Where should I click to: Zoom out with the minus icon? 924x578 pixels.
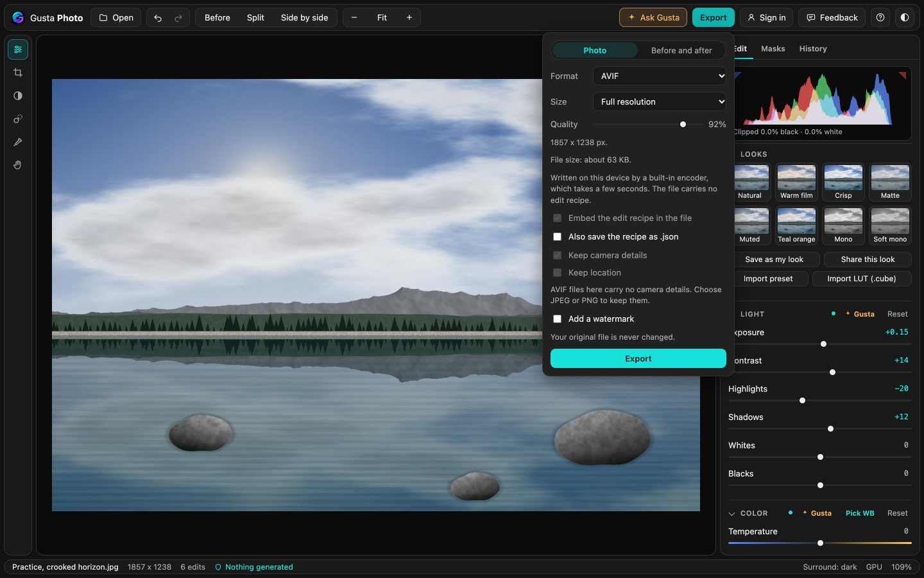[354, 17]
